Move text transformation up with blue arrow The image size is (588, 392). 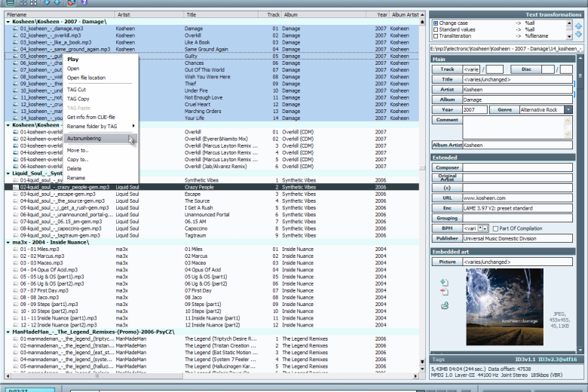pos(579,26)
